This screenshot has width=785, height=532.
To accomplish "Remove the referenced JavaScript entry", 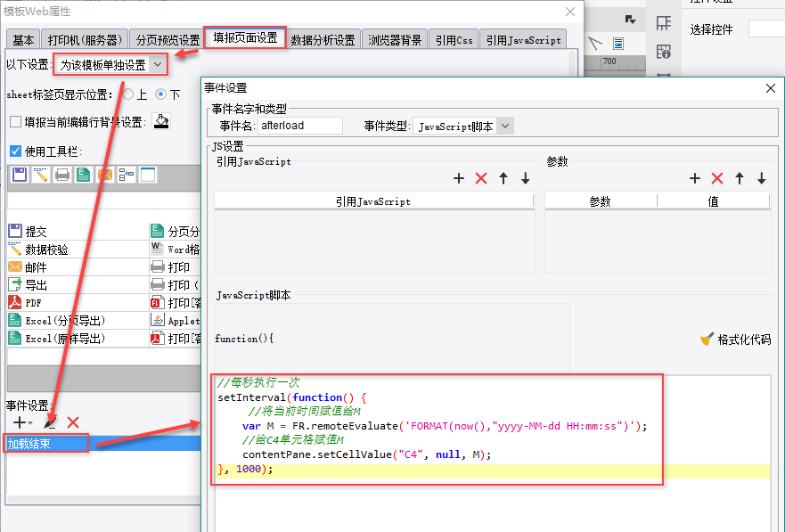I will pos(481,178).
